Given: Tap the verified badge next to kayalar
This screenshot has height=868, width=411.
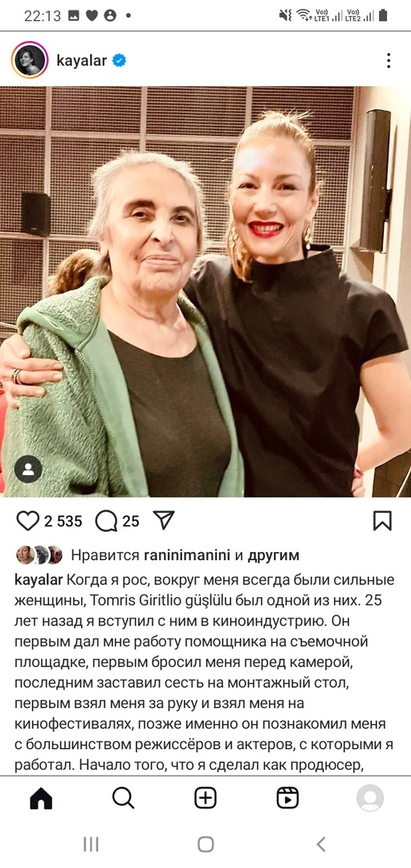Looking at the screenshot, I should click(119, 61).
